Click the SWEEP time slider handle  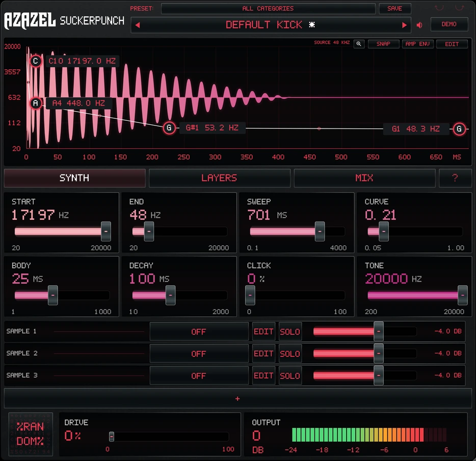(x=320, y=232)
